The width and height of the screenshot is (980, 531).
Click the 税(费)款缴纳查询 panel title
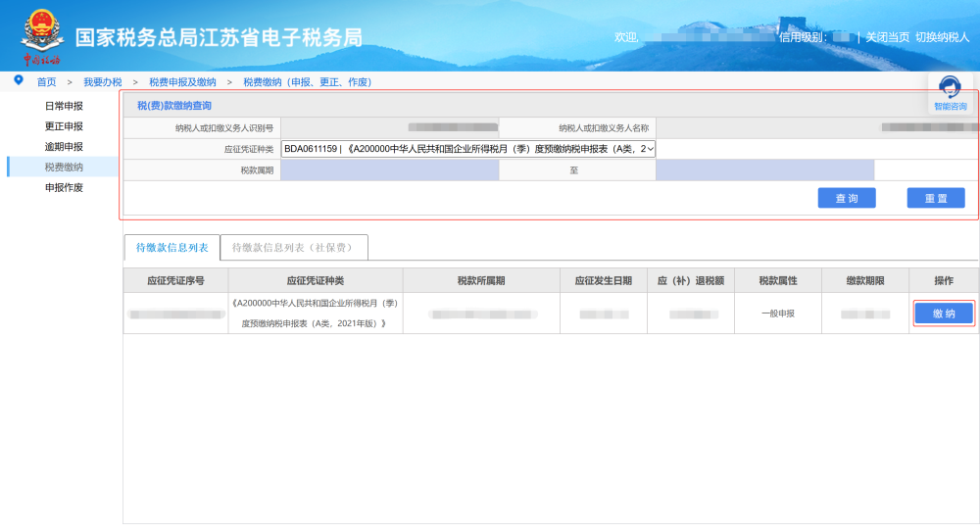(174, 106)
